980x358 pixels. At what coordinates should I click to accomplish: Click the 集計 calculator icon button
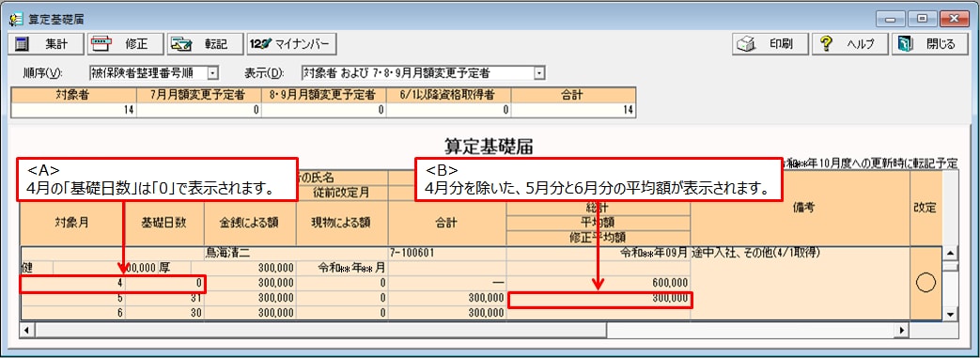click(x=45, y=44)
